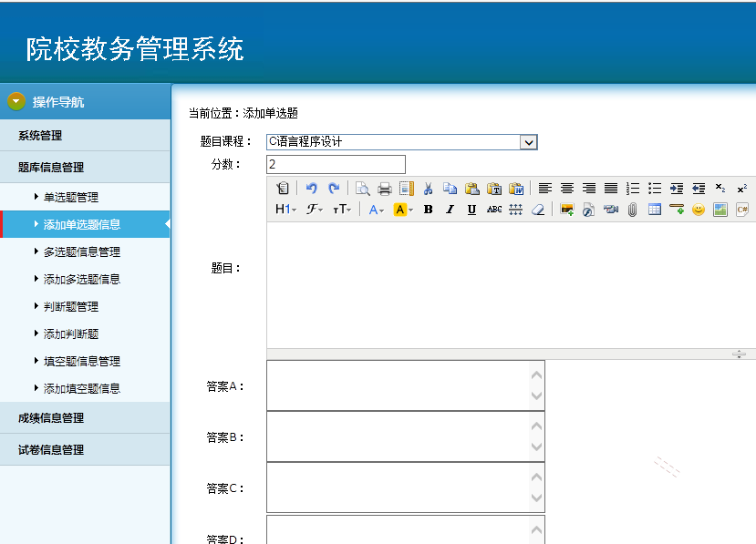
Task: Toggle the 题库信息管理 menu section
Action: pos(85,167)
